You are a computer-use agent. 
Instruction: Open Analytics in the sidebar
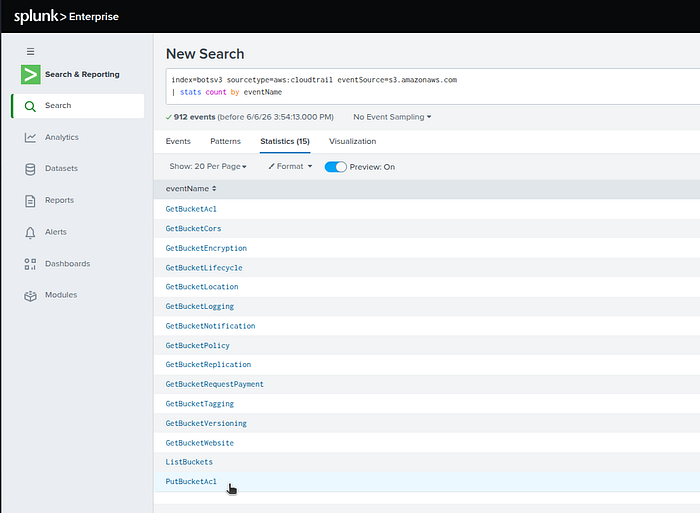(x=62, y=138)
